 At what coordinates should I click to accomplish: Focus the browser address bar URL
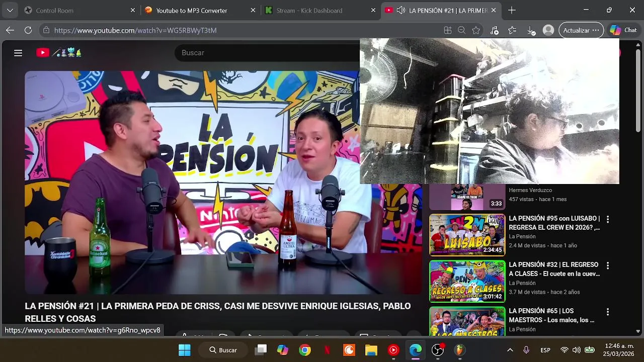point(135,30)
